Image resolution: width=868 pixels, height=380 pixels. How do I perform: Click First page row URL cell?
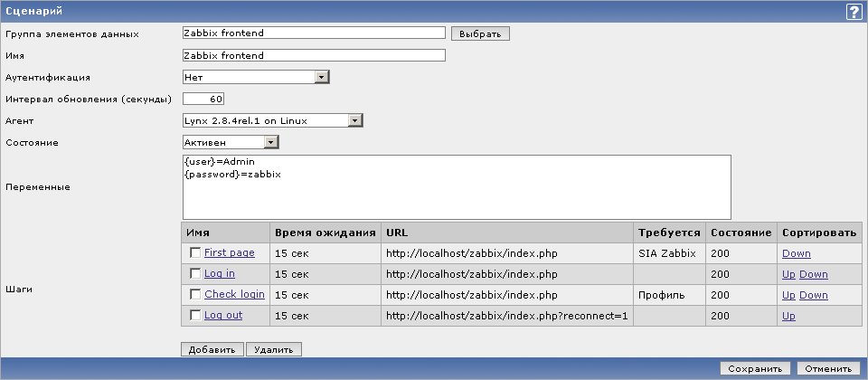click(507, 253)
